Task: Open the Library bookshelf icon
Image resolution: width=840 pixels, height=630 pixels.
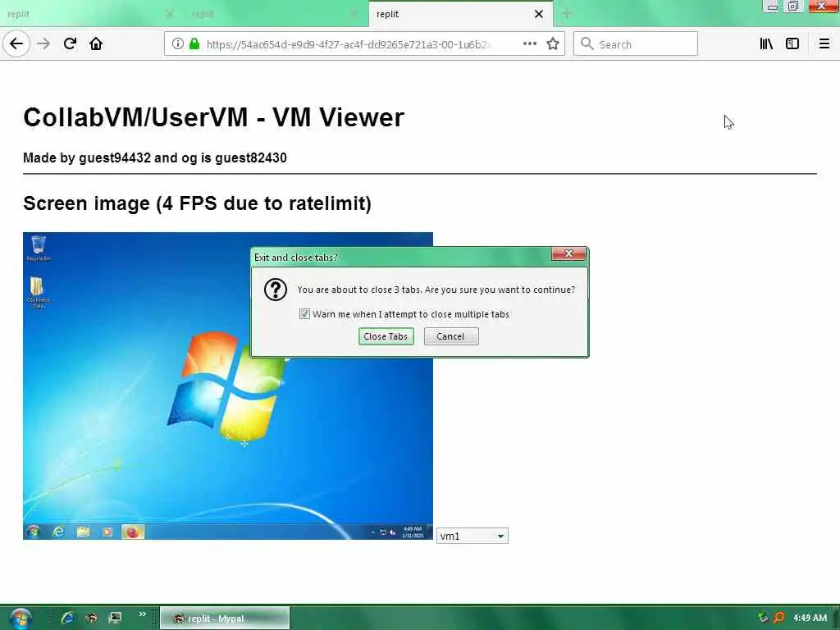Action: (766, 44)
